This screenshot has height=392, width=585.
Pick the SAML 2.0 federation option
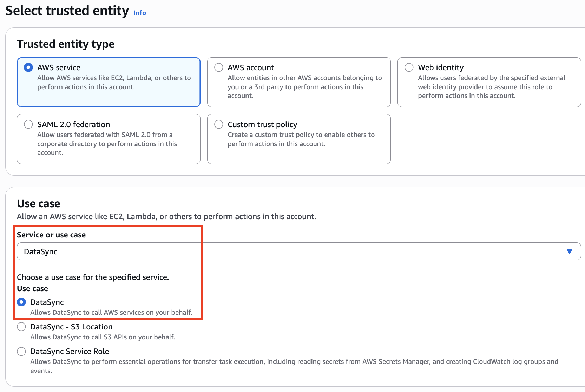28,124
